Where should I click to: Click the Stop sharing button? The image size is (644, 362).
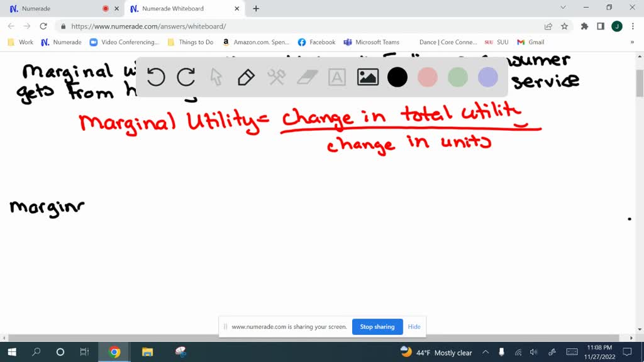[x=377, y=327]
